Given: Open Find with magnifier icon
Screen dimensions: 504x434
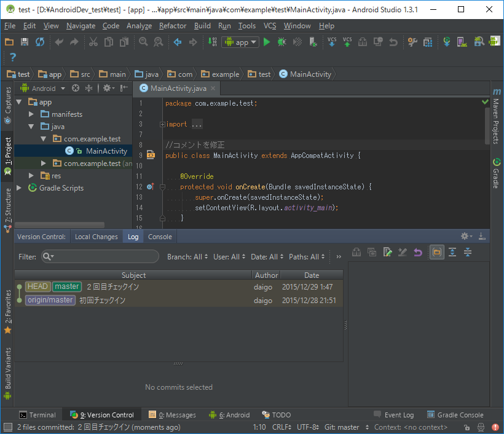Looking at the screenshot, I should click(143, 42).
